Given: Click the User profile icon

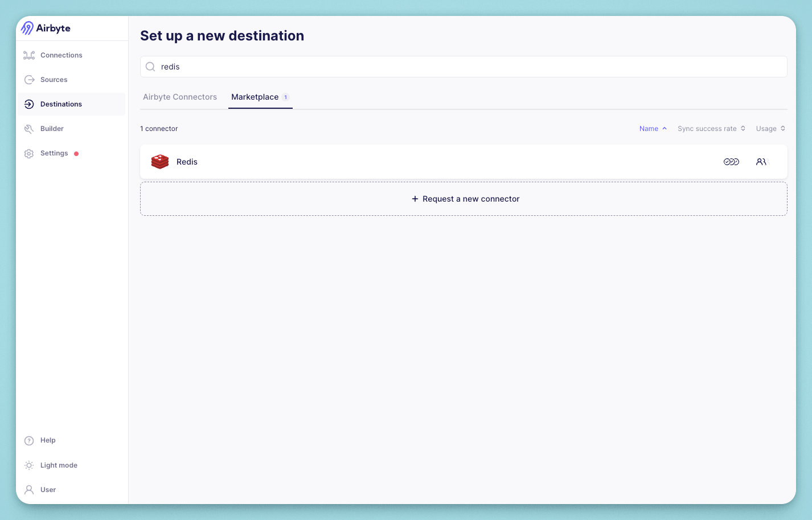Looking at the screenshot, I should [x=29, y=490].
